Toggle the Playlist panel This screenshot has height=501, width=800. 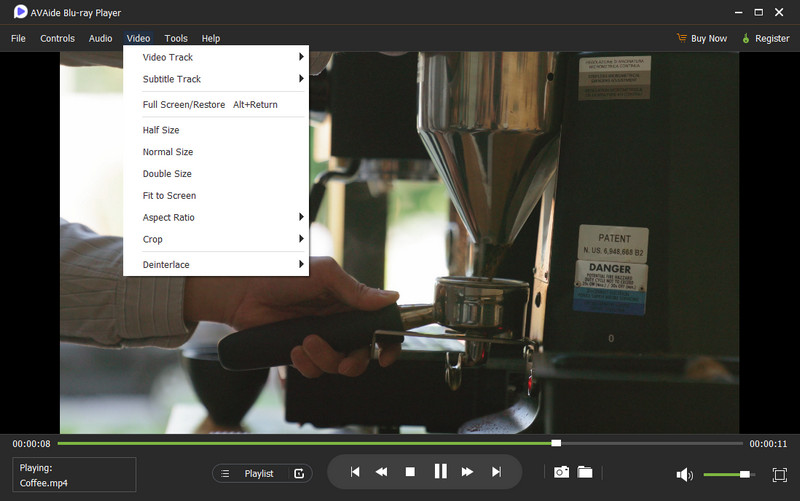point(259,473)
